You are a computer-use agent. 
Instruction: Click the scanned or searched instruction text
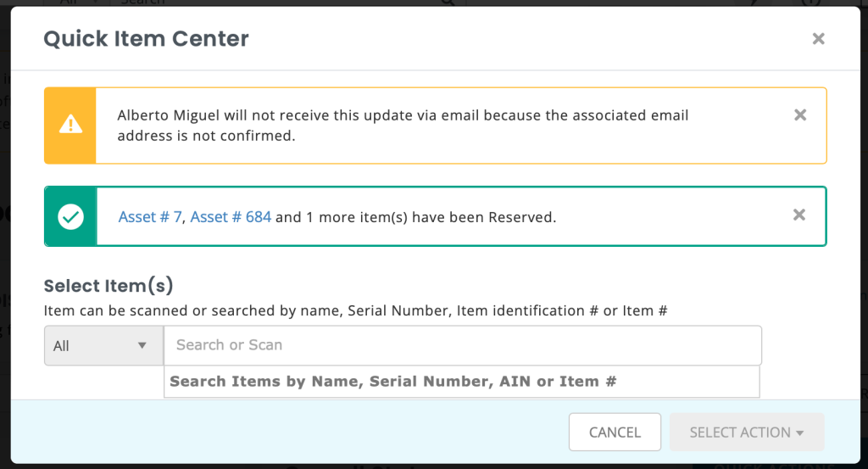pos(355,310)
